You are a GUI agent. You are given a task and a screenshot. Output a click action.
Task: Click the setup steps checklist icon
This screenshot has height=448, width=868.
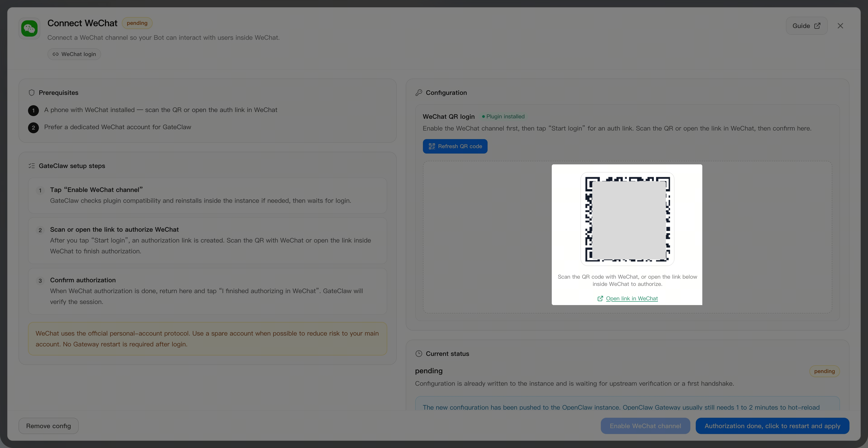[32, 166]
